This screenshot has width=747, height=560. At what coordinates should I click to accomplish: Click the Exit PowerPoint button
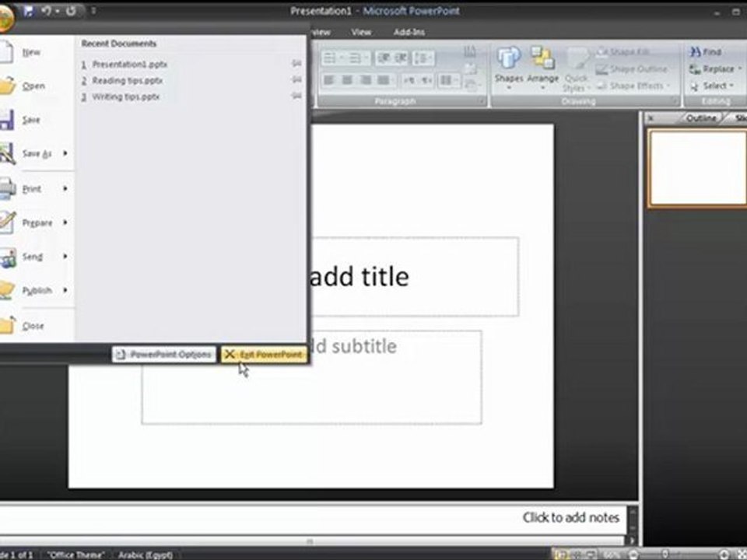click(264, 355)
